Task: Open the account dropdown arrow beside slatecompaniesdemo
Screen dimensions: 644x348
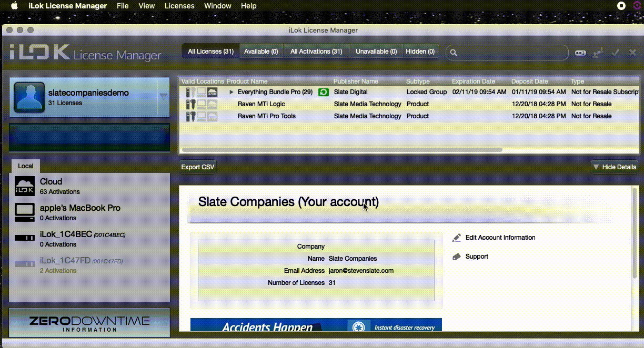Action: pyautogui.click(x=163, y=96)
